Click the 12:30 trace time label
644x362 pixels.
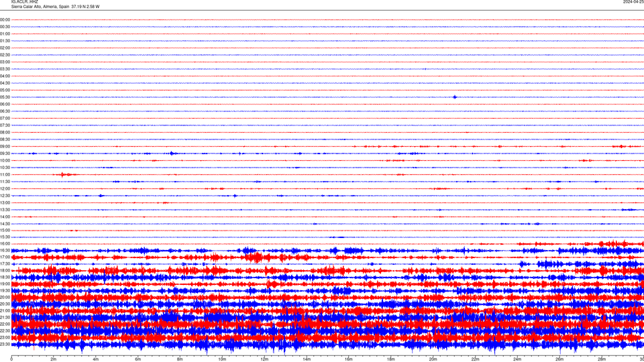pyautogui.click(x=5, y=196)
